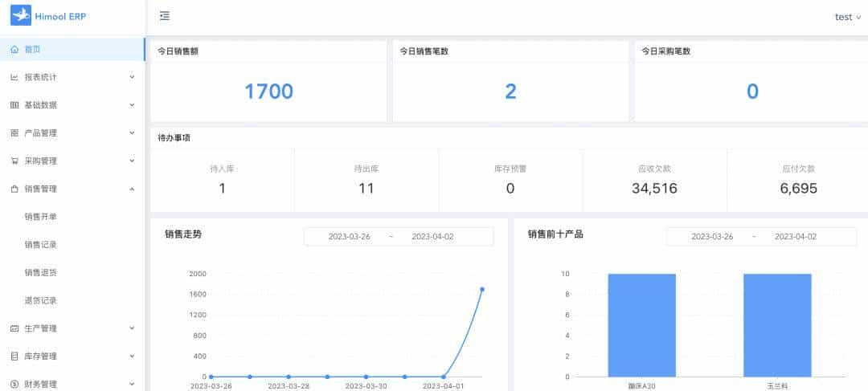Click the 库存预警 count of 0

tap(510, 189)
